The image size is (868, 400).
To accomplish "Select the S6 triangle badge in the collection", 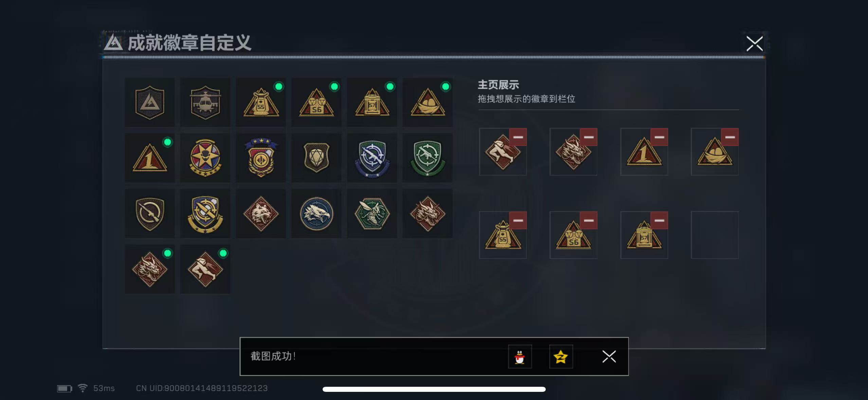I will 317,102.
